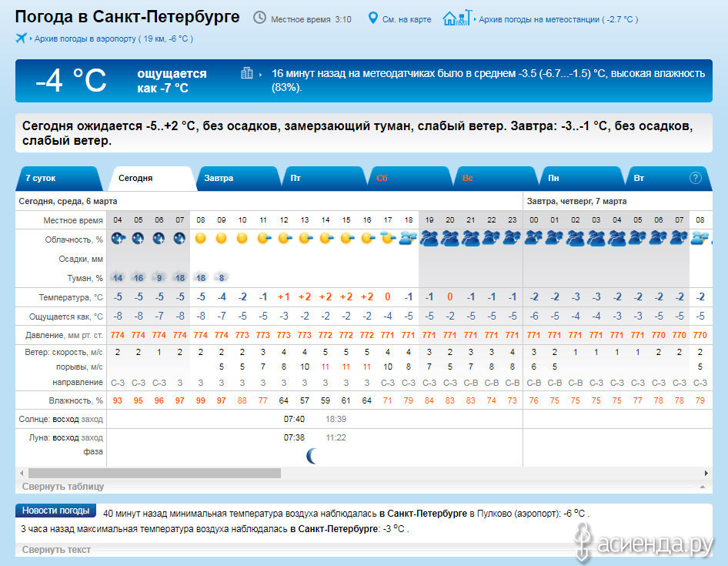Image resolution: width=728 pixels, height=566 pixels.
Task: Open help via the question mark icon
Action: (695, 178)
